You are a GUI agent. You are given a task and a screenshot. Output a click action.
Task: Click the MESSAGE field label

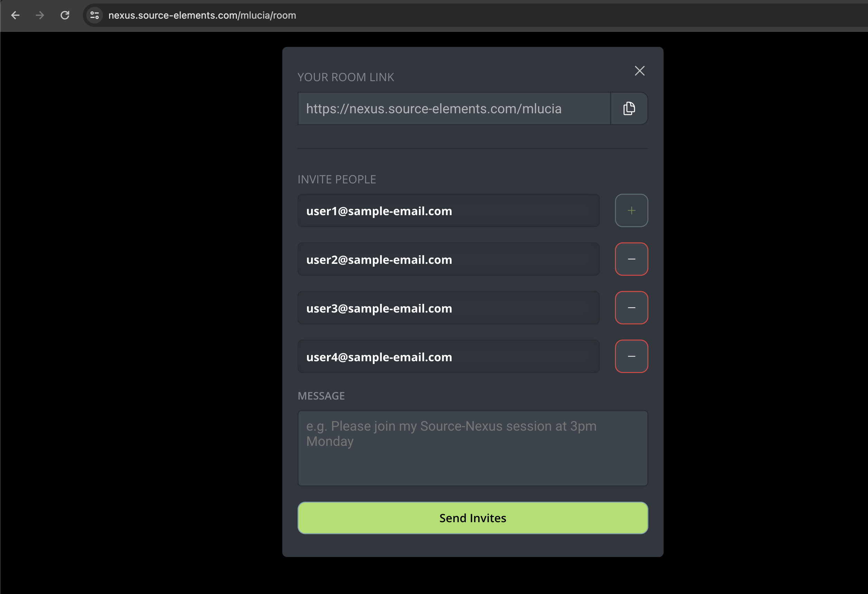pyautogui.click(x=321, y=396)
